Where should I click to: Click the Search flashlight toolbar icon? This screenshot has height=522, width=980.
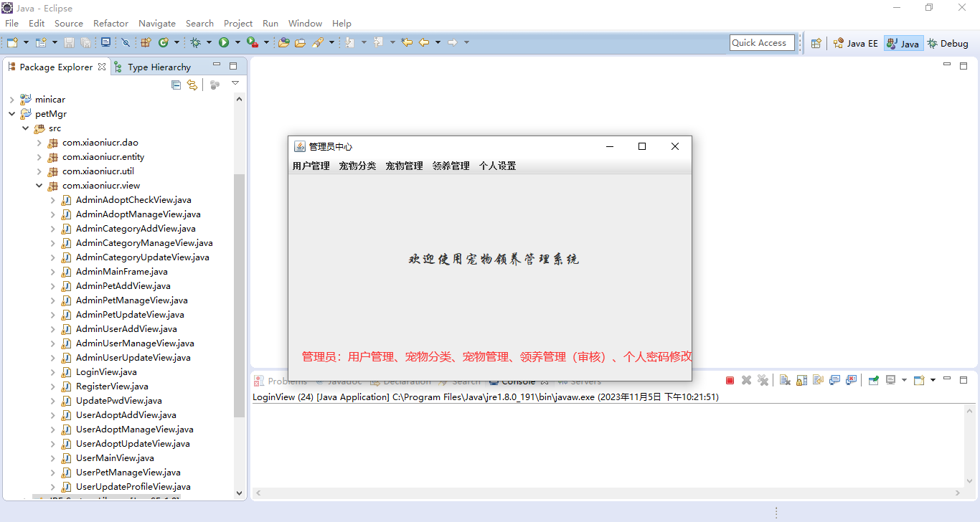coord(318,43)
